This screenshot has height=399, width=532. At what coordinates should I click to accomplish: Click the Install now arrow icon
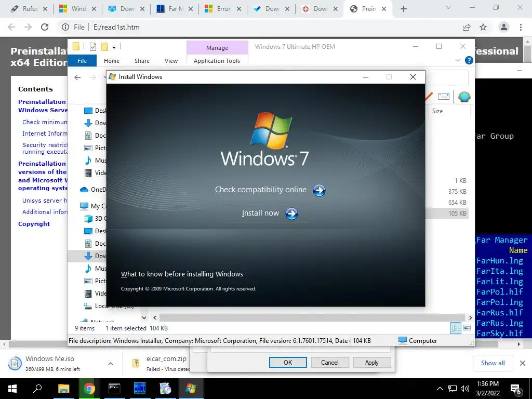click(x=291, y=214)
